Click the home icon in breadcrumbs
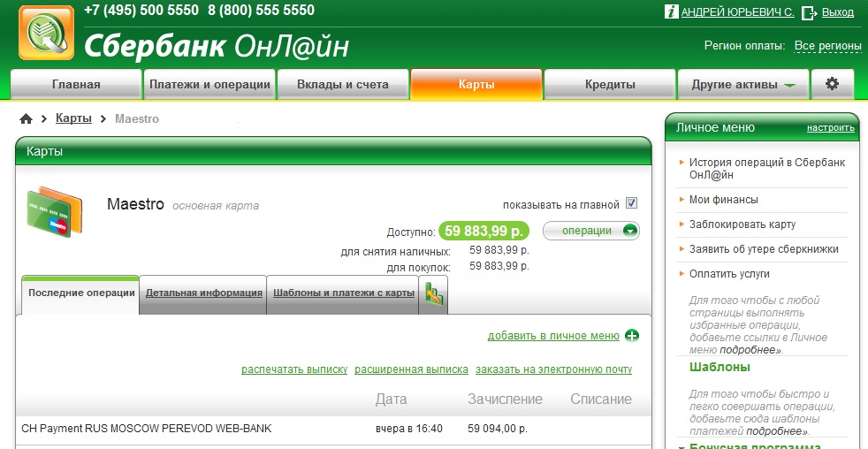The image size is (868, 449). (26, 118)
